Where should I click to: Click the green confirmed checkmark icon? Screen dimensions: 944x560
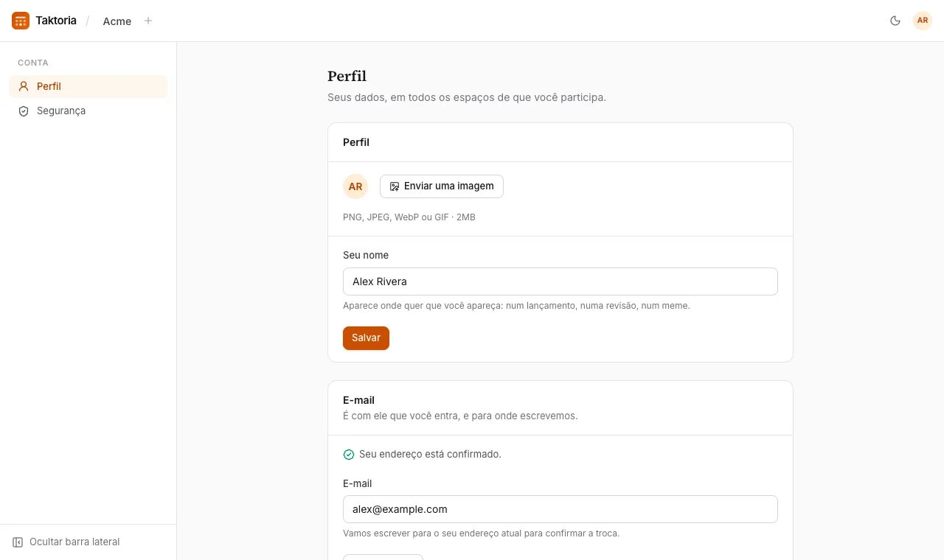click(349, 455)
